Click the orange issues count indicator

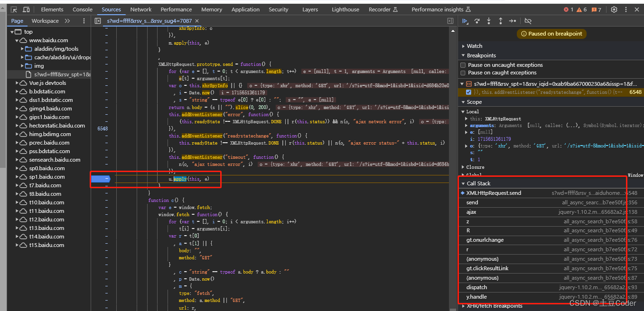pyautogui.click(x=597, y=9)
